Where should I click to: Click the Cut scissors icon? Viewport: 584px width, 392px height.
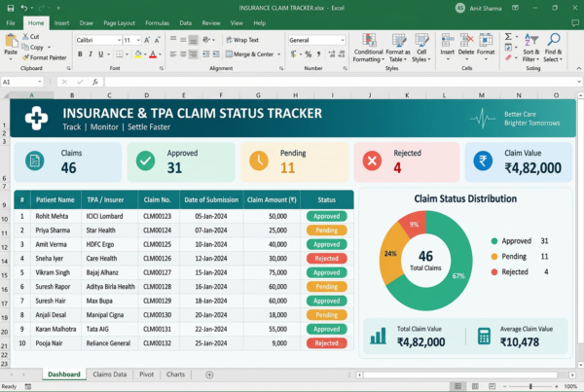(25, 37)
